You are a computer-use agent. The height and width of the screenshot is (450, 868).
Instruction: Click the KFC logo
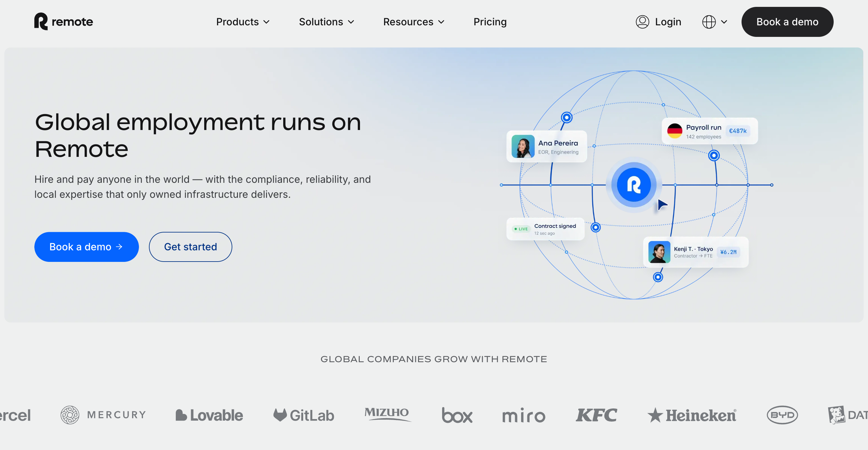coord(596,415)
